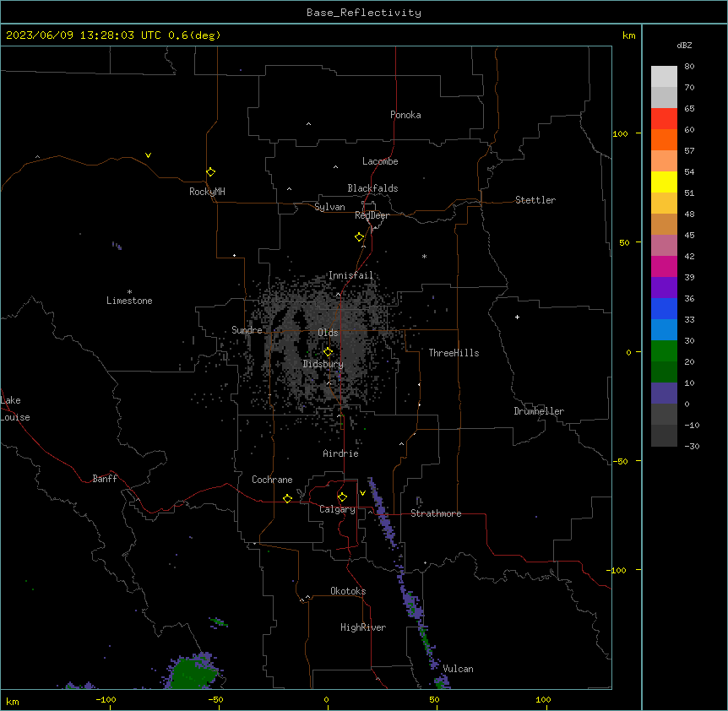Click the yellow diamond marker above Calgary
This screenshot has height=711, width=728.
tap(342, 497)
